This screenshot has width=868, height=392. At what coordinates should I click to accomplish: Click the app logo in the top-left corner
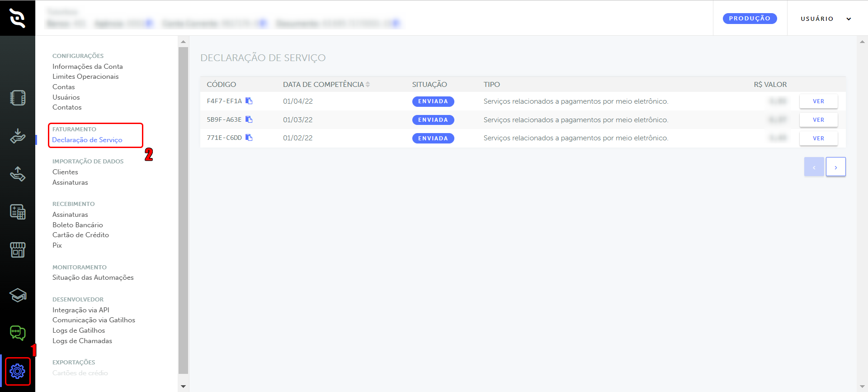coord(18,18)
